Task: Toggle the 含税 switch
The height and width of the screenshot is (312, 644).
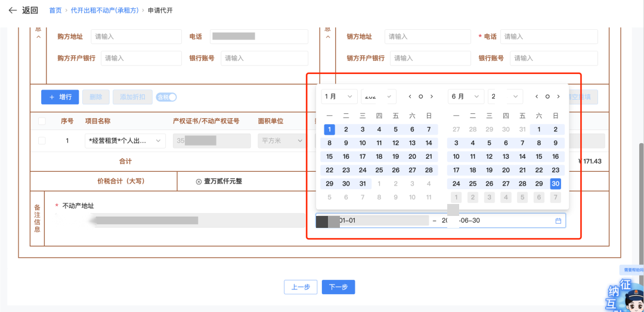Action: (166, 97)
